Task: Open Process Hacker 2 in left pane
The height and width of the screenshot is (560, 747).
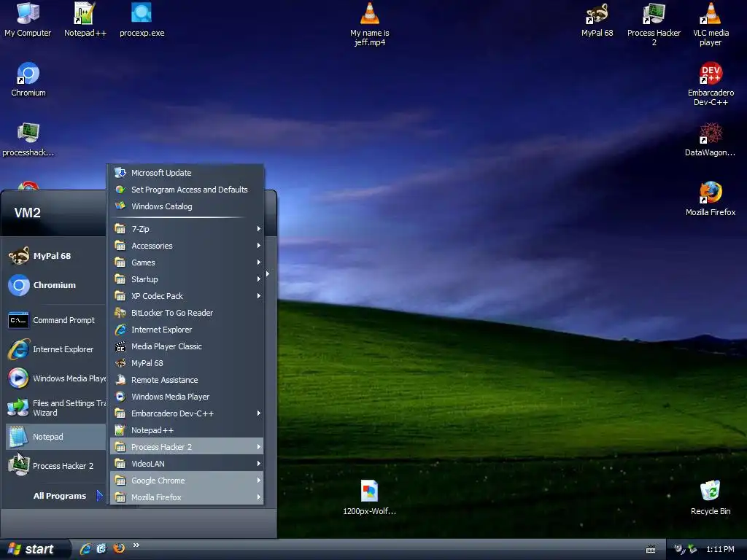Action: [x=55, y=466]
